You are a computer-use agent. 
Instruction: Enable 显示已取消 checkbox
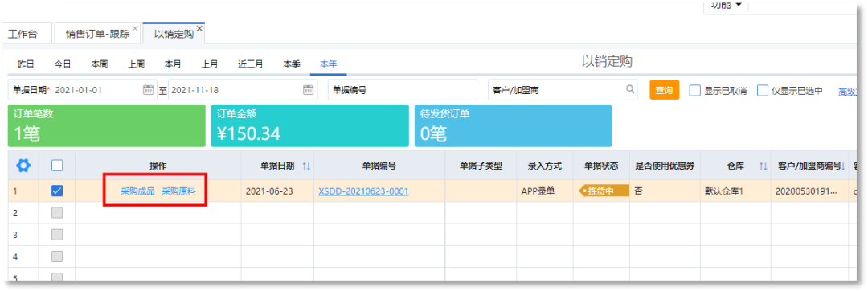(694, 90)
